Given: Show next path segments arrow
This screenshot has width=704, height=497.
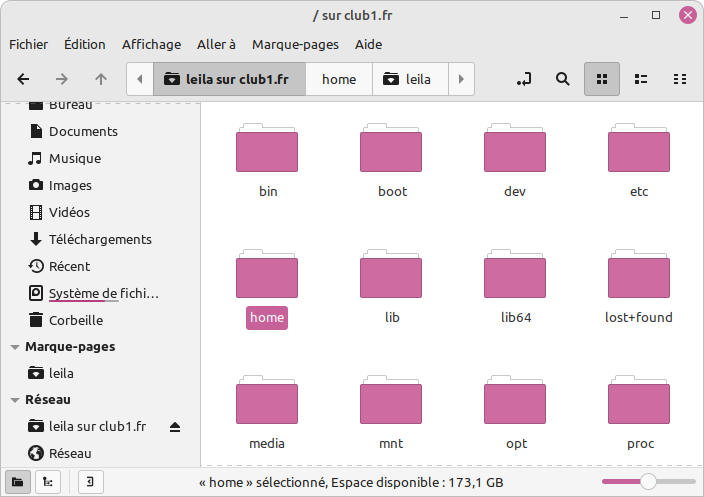Looking at the screenshot, I should coord(461,79).
